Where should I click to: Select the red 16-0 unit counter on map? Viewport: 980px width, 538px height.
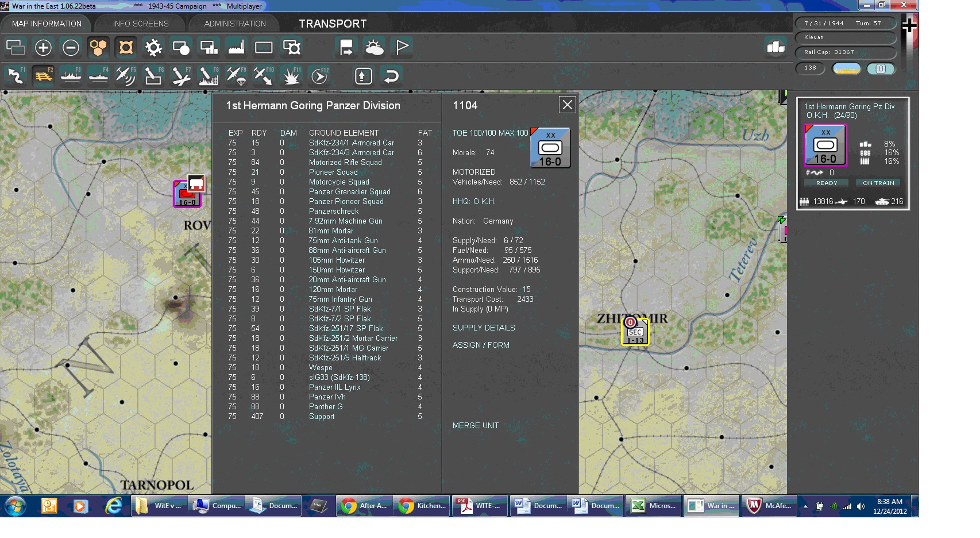(187, 194)
